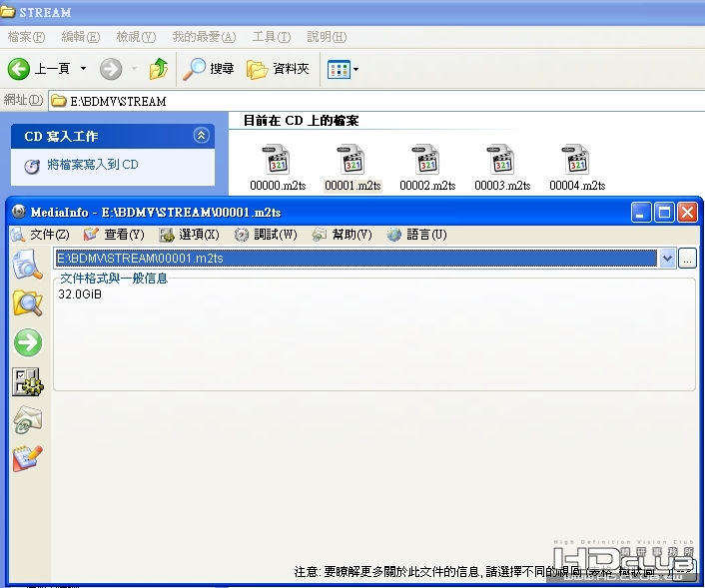
Task: Click the Back arrow in Explorer toolbar
Action: click(x=18, y=69)
